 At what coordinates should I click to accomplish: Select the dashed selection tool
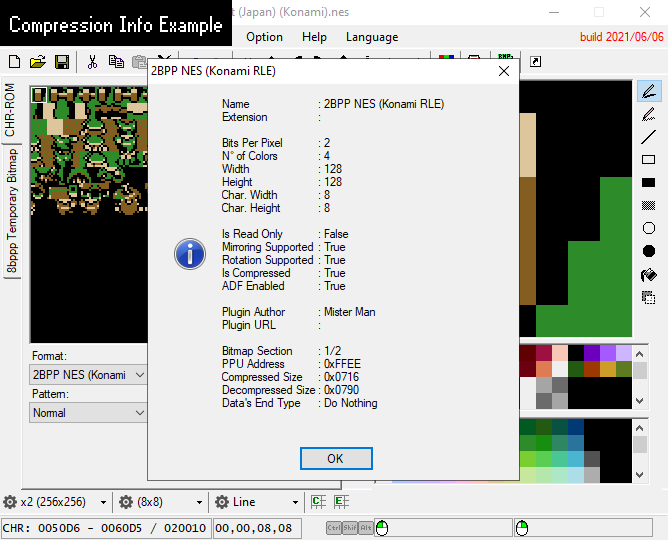point(648,297)
